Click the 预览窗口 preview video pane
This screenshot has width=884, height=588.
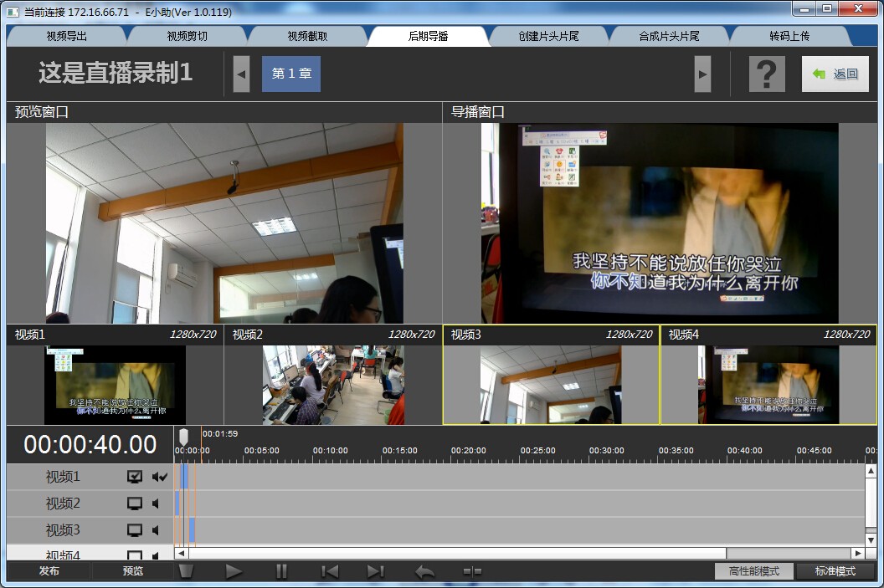(x=224, y=223)
